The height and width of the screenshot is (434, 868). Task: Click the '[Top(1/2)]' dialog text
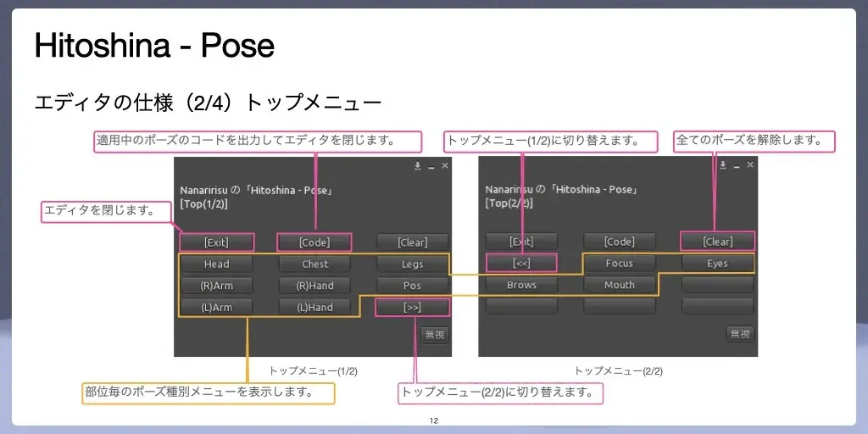point(204,203)
